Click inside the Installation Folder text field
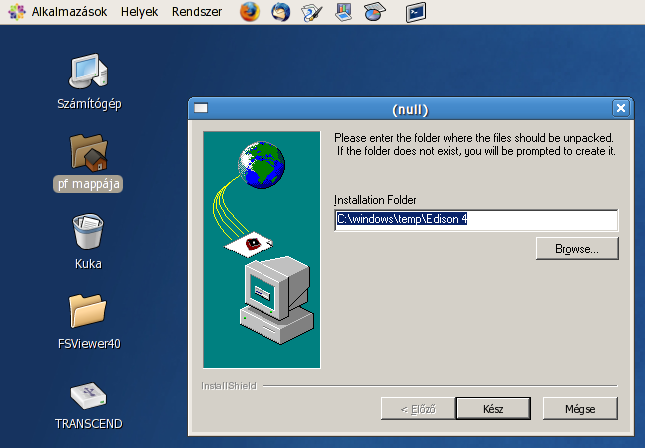 click(x=476, y=219)
